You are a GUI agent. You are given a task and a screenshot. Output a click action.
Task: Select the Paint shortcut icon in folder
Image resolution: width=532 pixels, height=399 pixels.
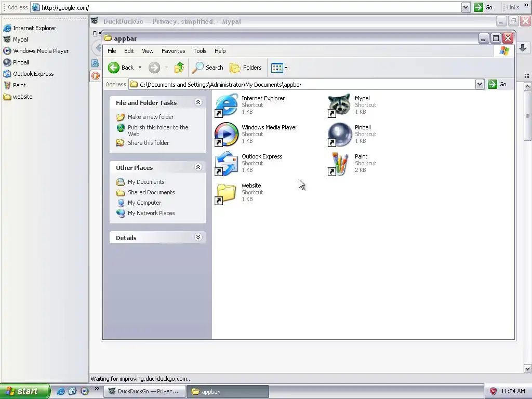click(x=339, y=164)
